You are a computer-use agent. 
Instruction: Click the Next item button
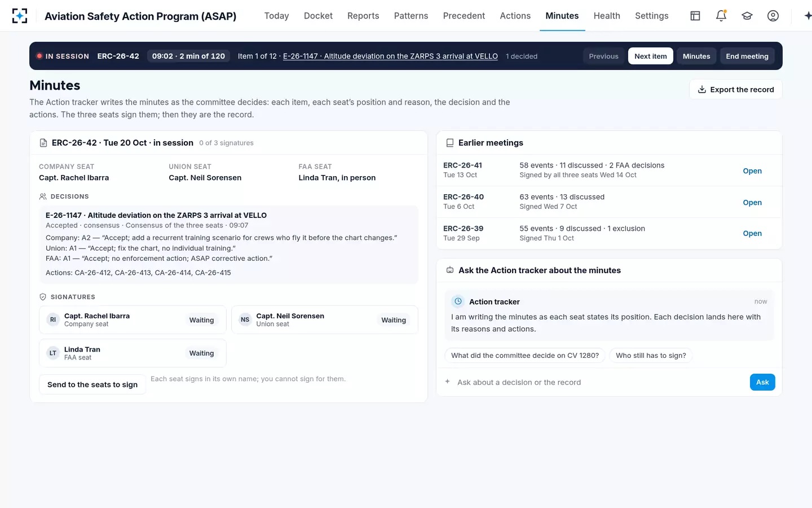coord(651,56)
